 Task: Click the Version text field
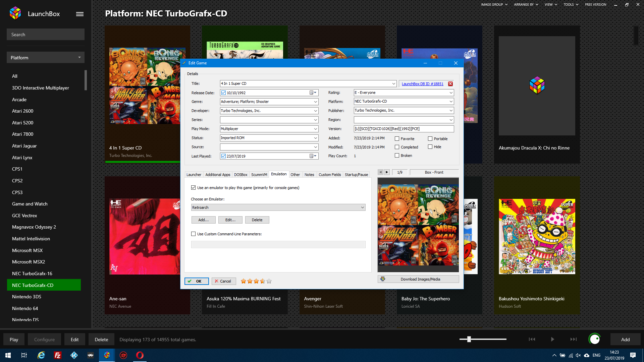point(404,129)
